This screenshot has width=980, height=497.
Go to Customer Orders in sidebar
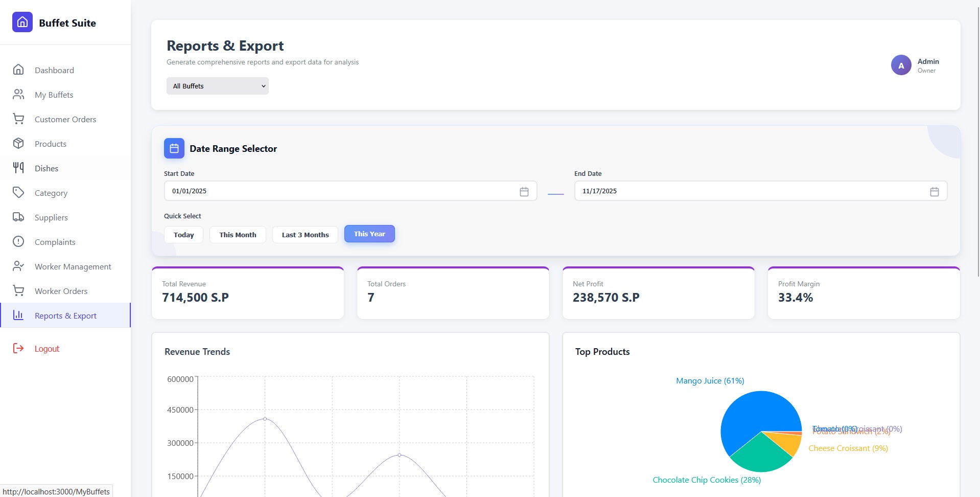(65, 119)
